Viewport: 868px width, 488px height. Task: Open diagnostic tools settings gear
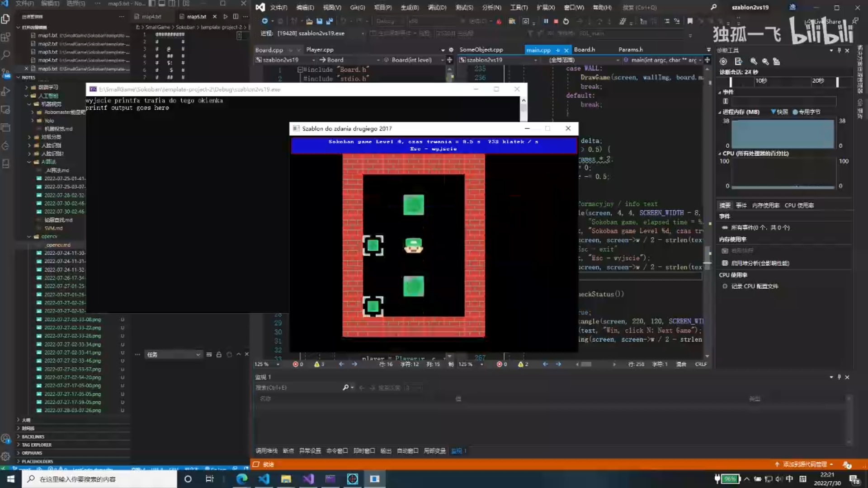[x=723, y=61]
